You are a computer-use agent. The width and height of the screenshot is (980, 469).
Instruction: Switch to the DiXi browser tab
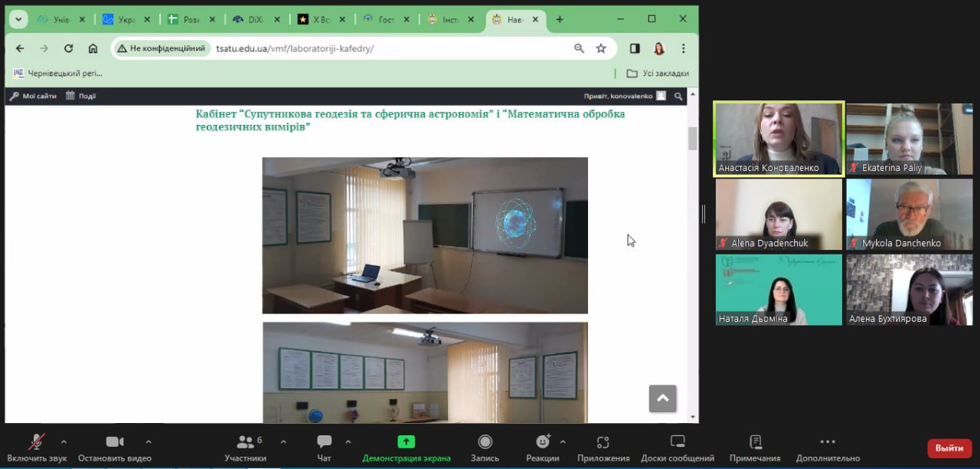pyautogui.click(x=249, y=19)
